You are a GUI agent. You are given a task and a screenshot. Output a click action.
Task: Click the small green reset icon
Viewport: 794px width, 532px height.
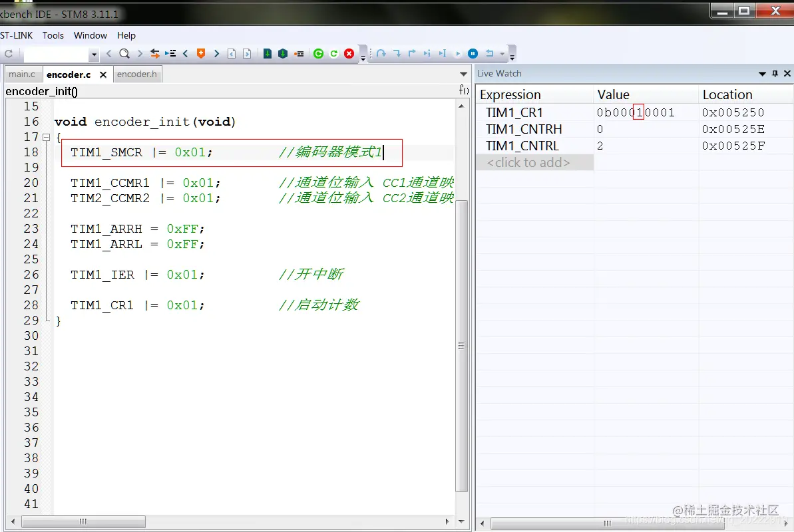pyautogui.click(x=333, y=54)
